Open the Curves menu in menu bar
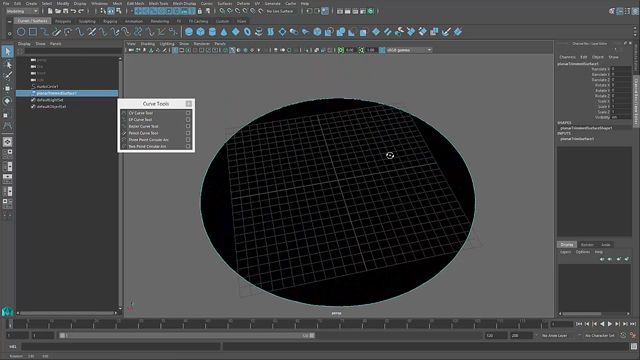The width and height of the screenshot is (640, 360). pos(207,3)
